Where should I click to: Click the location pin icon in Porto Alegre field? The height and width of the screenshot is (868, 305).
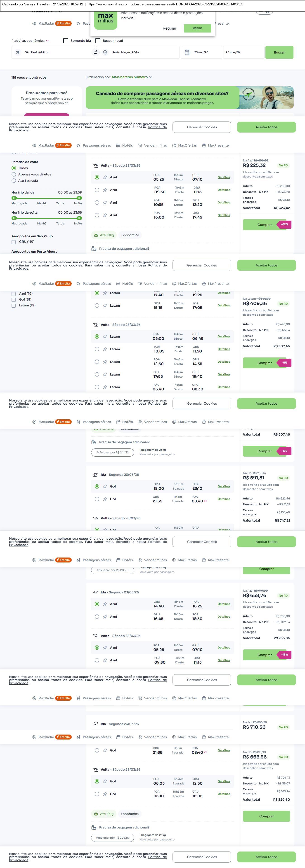pyautogui.click(x=105, y=53)
